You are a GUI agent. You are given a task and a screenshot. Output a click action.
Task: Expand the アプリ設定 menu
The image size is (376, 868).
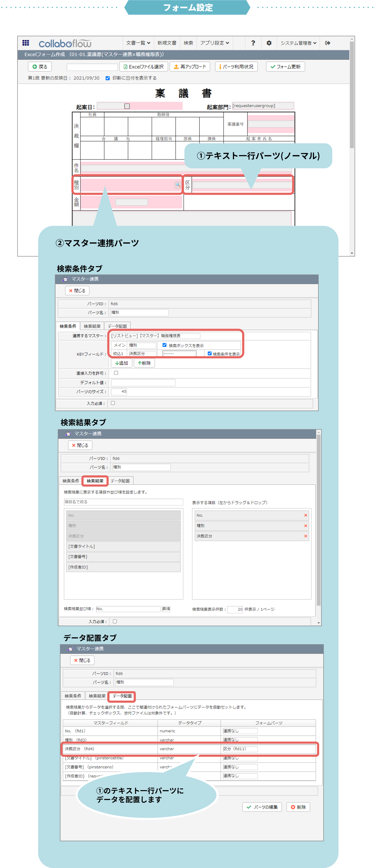(215, 43)
